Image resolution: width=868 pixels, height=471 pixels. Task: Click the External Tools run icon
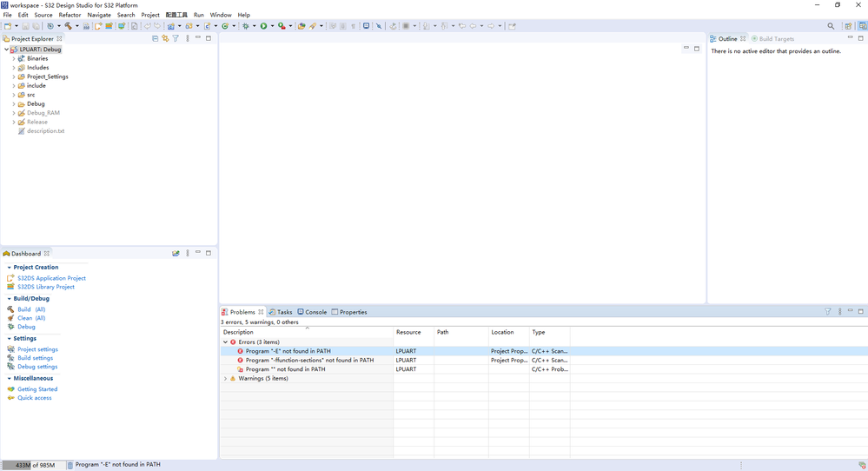point(282,26)
